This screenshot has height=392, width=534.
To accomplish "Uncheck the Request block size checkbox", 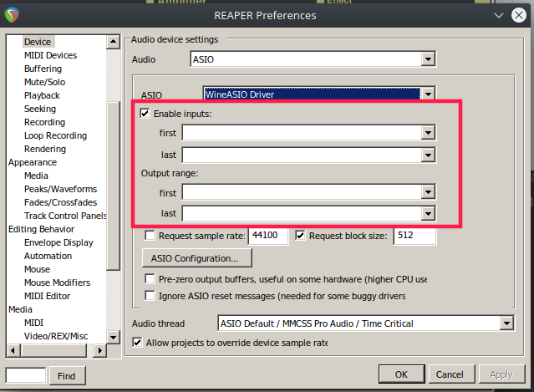I will click(300, 236).
